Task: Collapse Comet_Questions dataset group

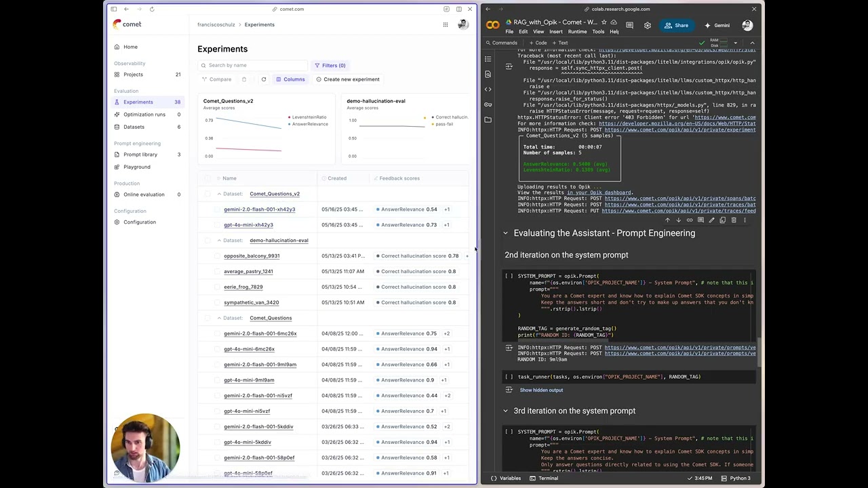Action: point(219,318)
